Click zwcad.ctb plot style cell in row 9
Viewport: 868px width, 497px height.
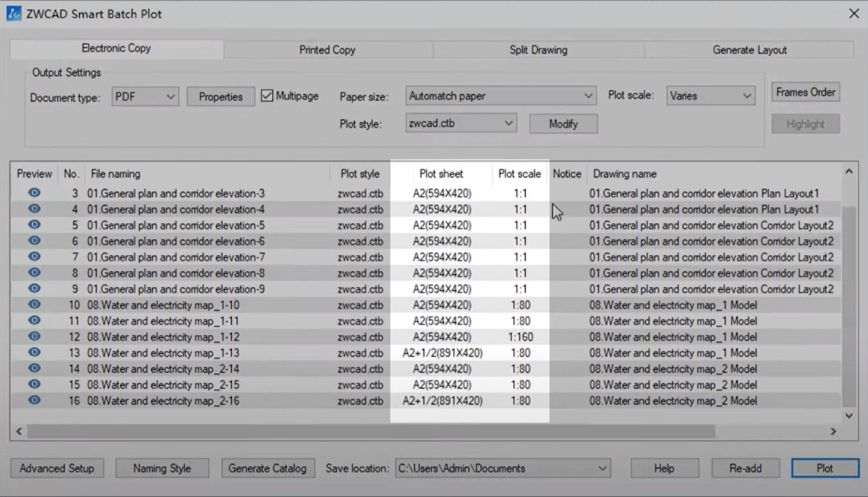click(x=360, y=289)
